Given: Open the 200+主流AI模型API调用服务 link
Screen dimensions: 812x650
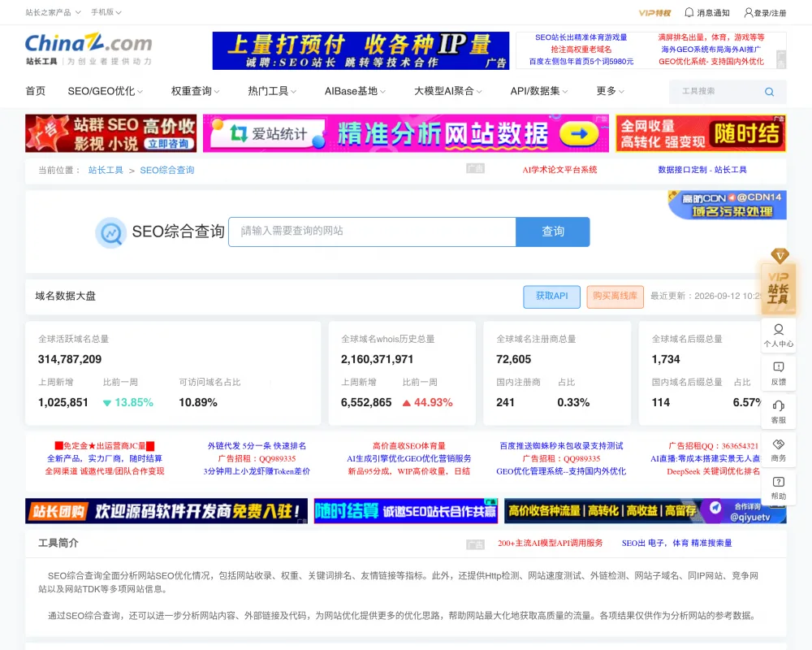Looking at the screenshot, I should click(x=550, y=544).
